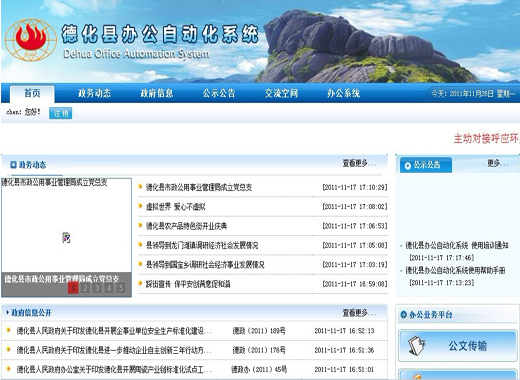Screen dimensions: 520x380
Task: Open document numbered 德政（2011）176号
Action: pyautogui.click(x=259, y=350)
